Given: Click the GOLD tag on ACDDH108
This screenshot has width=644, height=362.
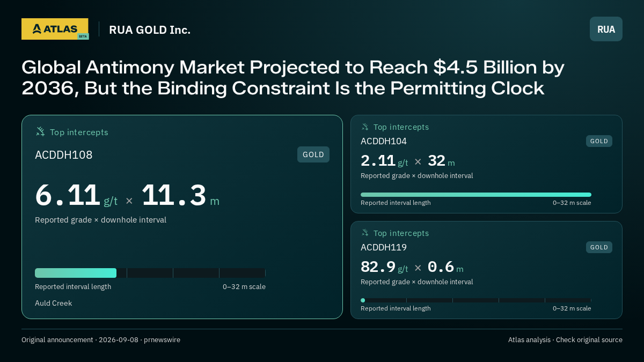Looking at the screenshot, I should pyautogui.click(x=313, y=154).
